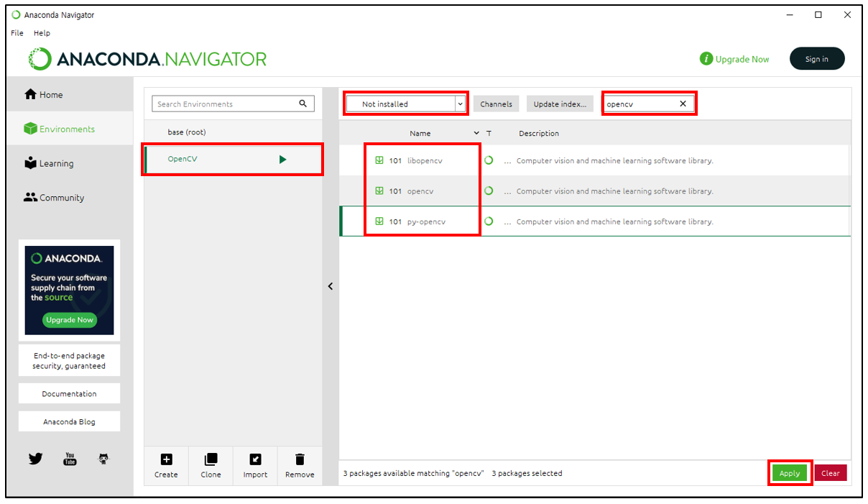Screen dimensions: 868x504
Task: Select the OpenCV environment
Action: (x=233, y=159)
